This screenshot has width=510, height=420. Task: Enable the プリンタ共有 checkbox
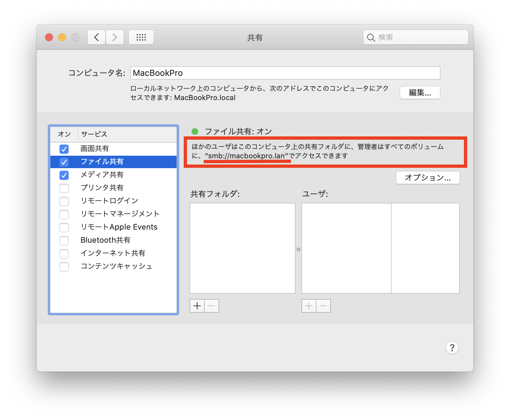[64, 188]
